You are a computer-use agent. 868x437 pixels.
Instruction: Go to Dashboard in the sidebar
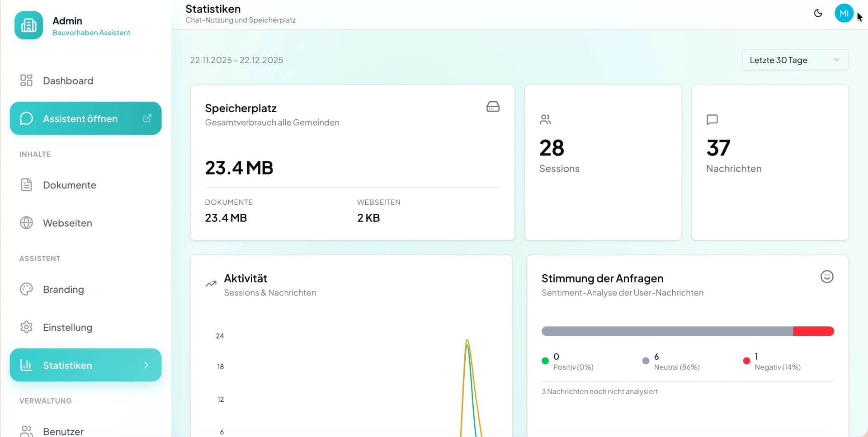coord(85,81)
